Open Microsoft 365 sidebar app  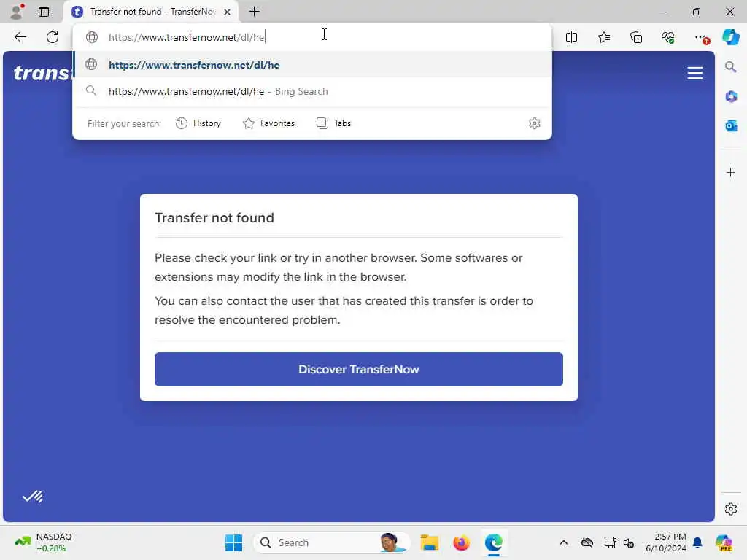pyautogui.click(x=731, y=97)
